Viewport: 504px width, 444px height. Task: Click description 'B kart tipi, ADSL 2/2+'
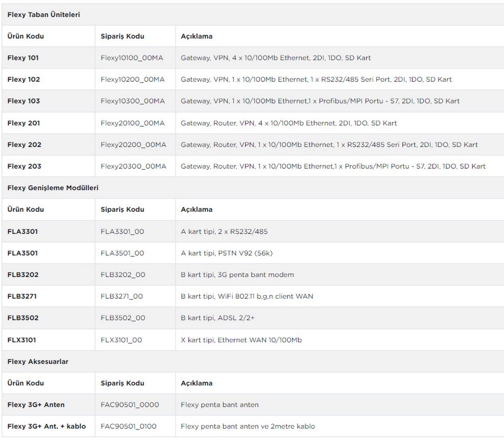[217, 318]
